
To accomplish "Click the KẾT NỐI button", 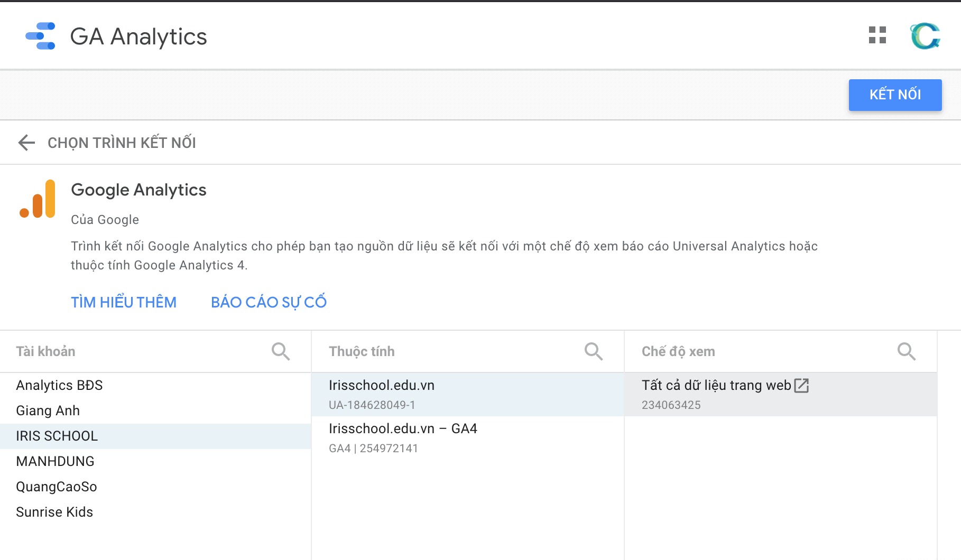I will (895, 95).
